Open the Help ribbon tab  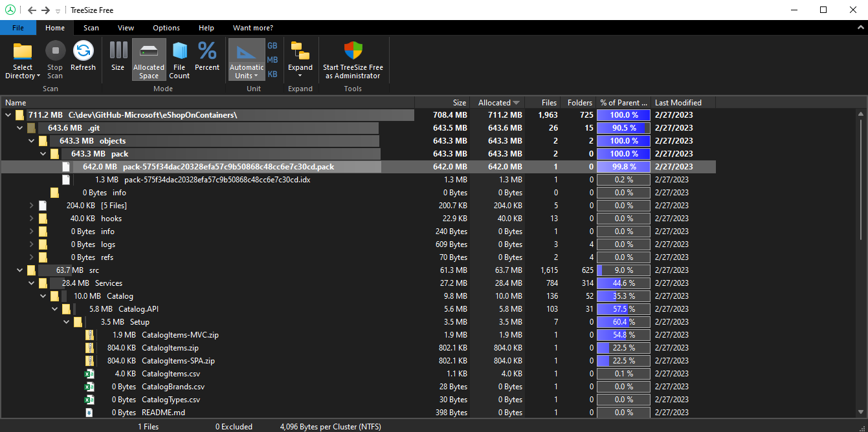[x=206, y=28]
